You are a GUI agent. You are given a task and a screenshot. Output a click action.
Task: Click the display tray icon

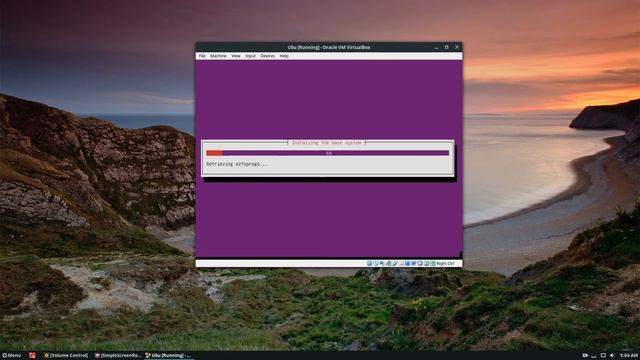tap(603, 356)
